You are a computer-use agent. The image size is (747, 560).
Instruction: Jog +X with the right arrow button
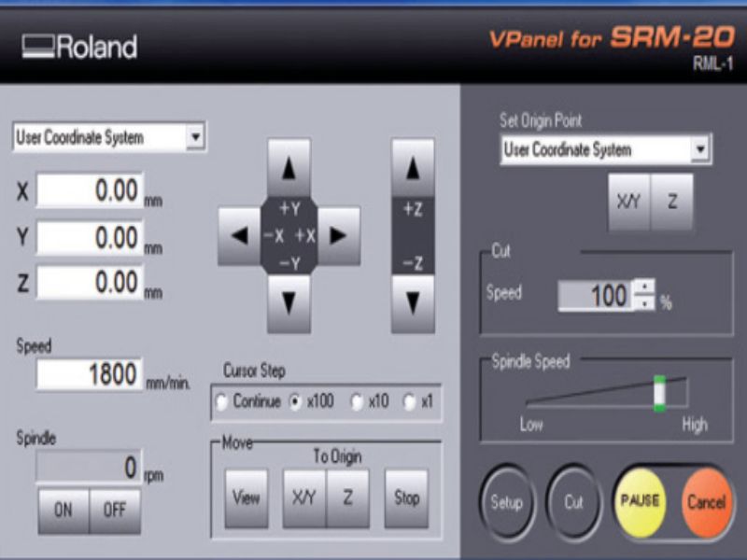(x=339, y=236)
